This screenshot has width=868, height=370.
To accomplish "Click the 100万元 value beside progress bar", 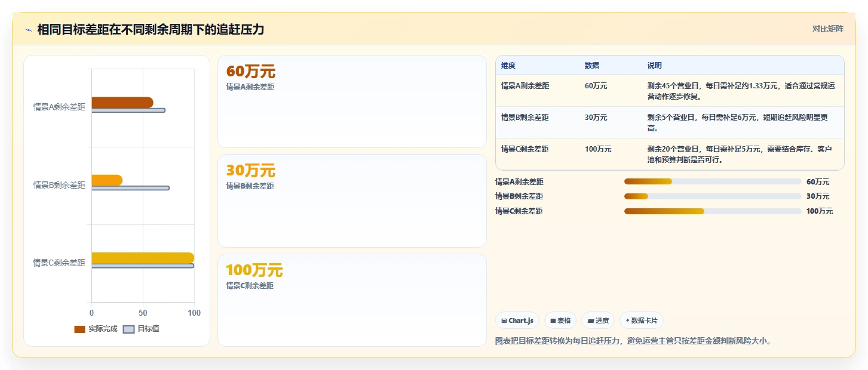I will click(x=820, y=211).
